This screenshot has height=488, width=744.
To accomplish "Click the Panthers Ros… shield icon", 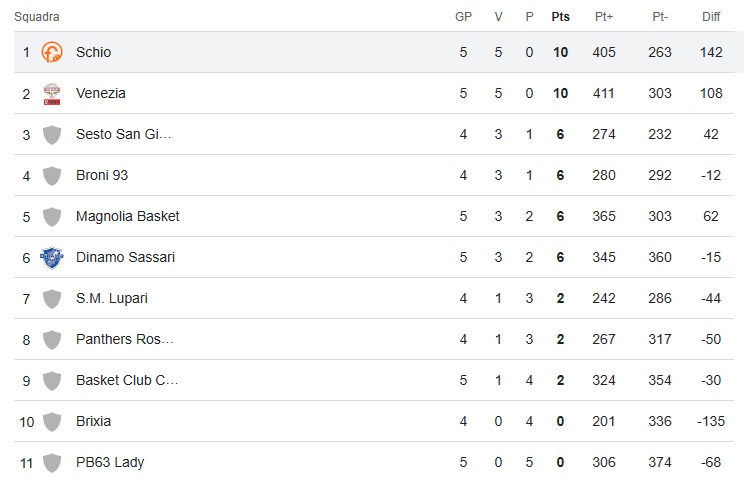I will (52, 339).
